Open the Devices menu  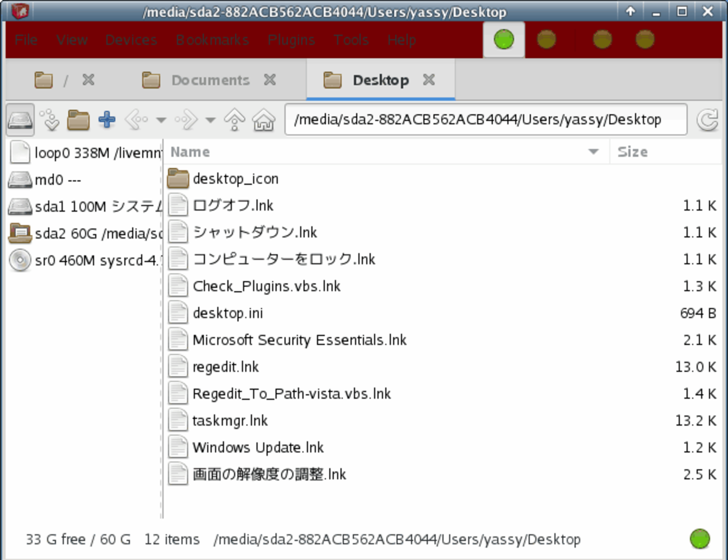[132, 40]
